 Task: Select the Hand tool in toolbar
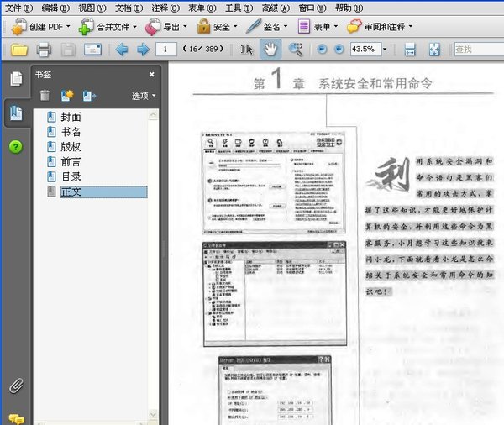[x=270, y=50]
